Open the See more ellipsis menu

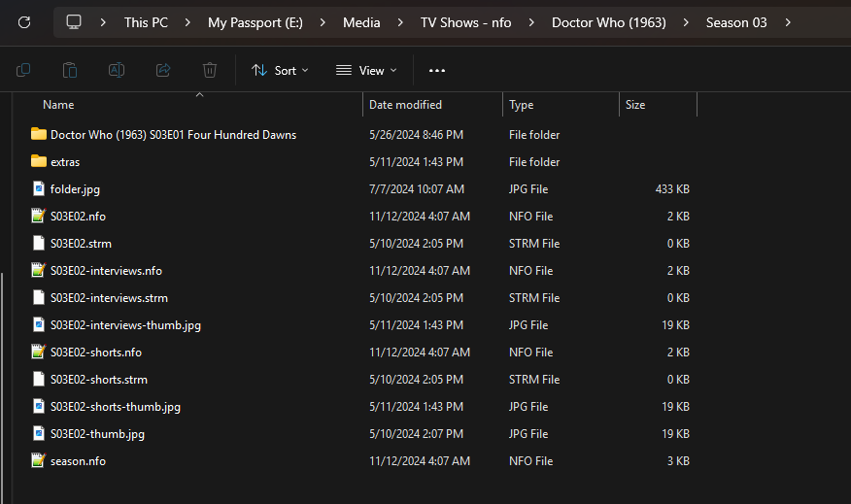coord(437,70)
